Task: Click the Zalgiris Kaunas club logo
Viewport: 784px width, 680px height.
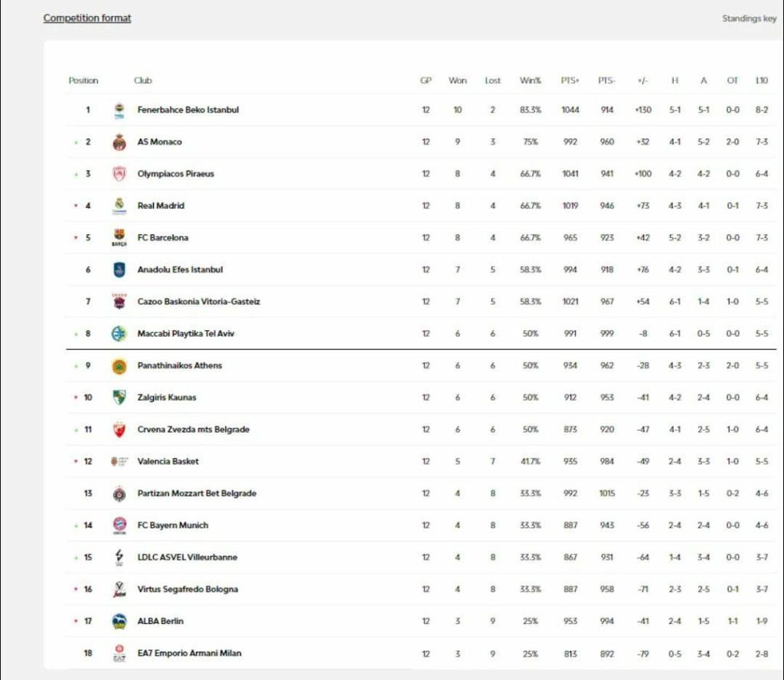Action: click(x=119, y=397)
